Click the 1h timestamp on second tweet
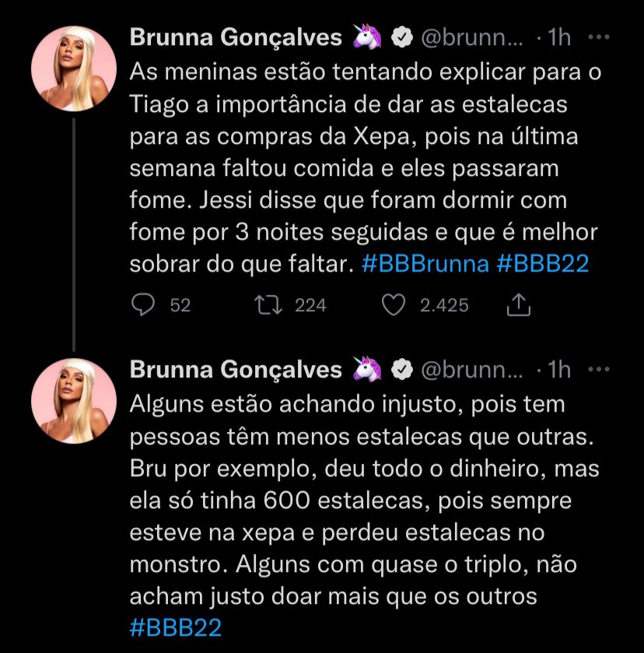The width and height of the screenshot is (644, 653). 558,369
